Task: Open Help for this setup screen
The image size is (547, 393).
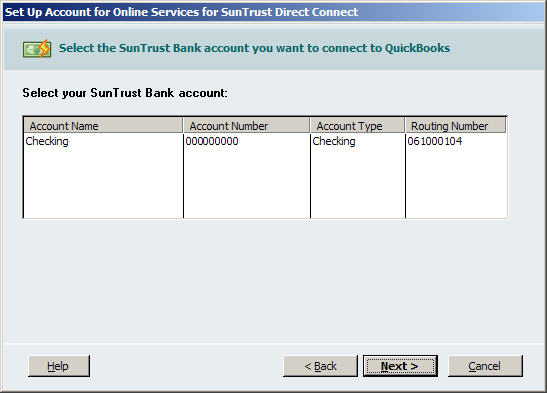Action: pos(59,366)
